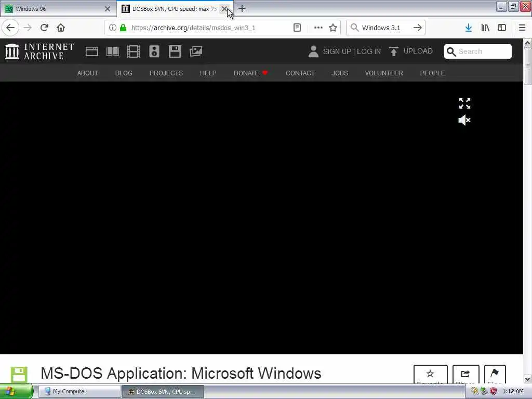
Task: Go back with the browser back arrow
Action: 10,28
